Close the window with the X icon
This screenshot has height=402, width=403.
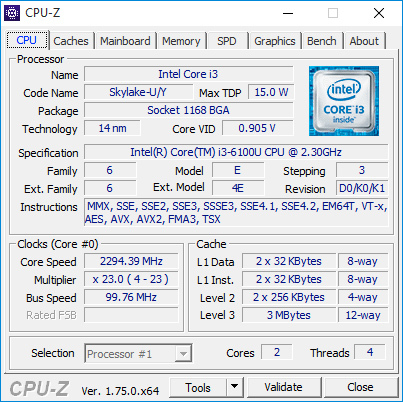(379, 14)
